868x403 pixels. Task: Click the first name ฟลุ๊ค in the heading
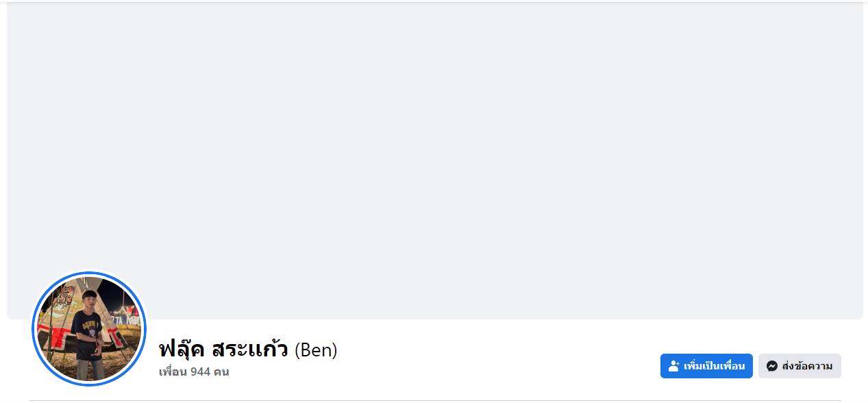[182, 350]
